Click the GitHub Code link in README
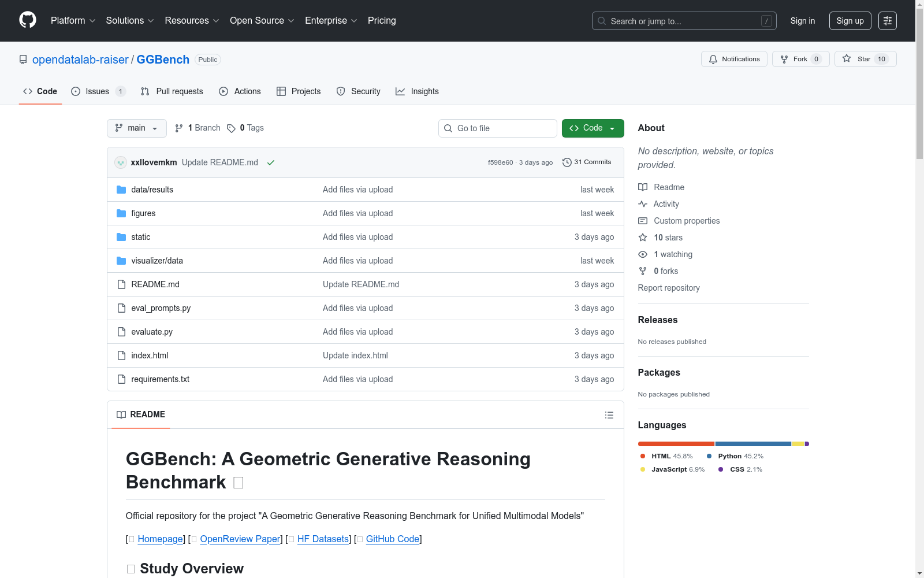This screenshot has height=578, width=924. point(393,539)
